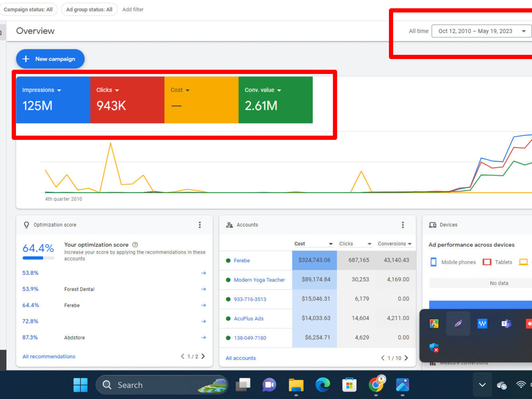This screenshot has height=399, width=532.
Task: Open Microsoft Store from taskbar
Action: coord(349,385)
